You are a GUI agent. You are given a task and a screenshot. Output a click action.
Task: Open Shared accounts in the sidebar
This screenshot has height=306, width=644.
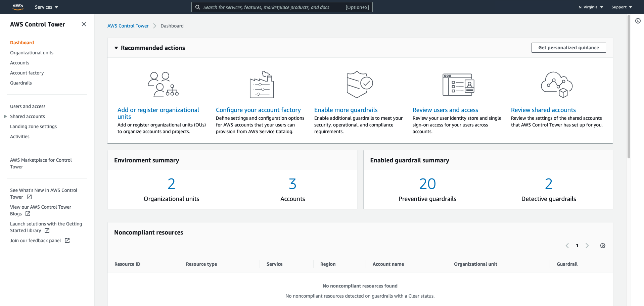point(28,116)
